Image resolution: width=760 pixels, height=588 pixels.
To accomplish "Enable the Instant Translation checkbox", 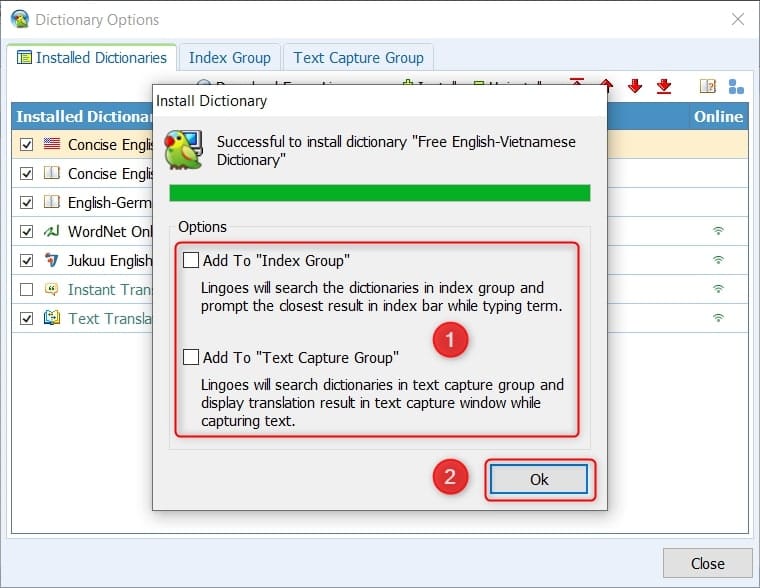I will coord(26,290).
